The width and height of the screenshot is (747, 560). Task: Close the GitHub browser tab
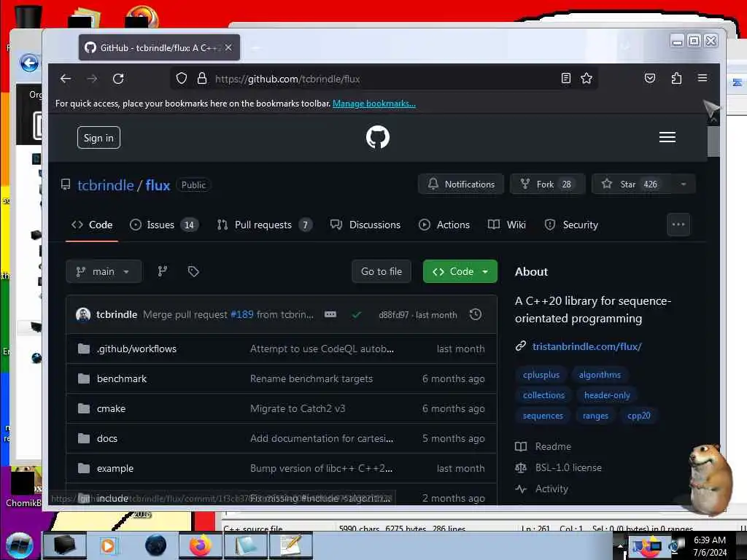tap(228, 47)
